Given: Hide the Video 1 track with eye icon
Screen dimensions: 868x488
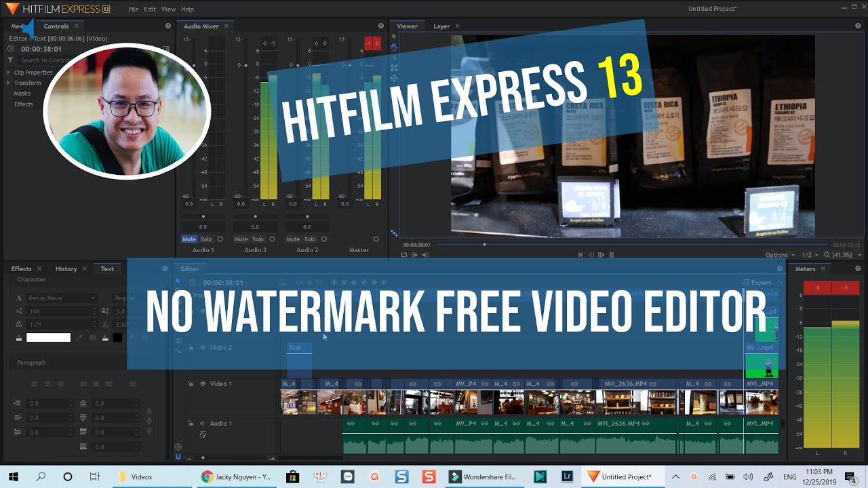Looking at the screenshot, I should (202, 384).
